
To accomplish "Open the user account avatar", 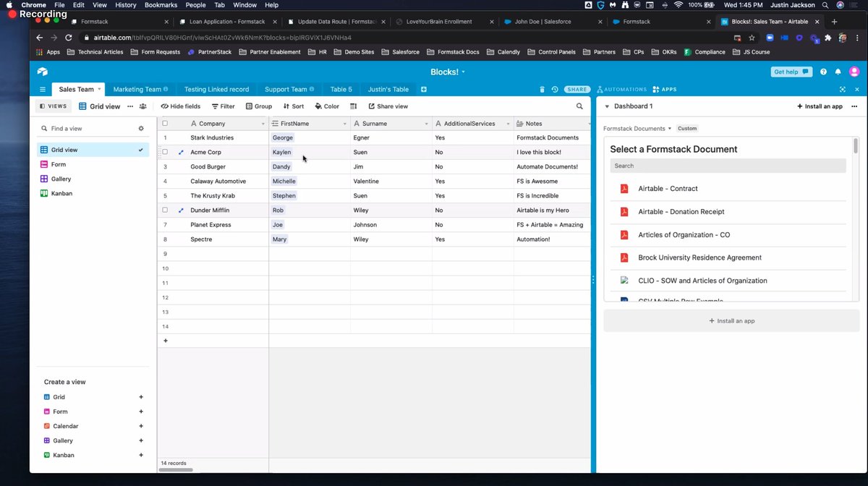I will [854, 72].
